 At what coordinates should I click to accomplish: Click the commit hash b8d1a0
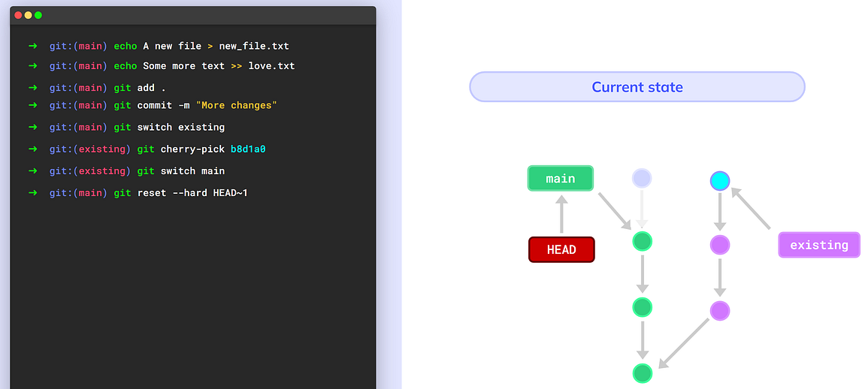[x=248, y=149]
